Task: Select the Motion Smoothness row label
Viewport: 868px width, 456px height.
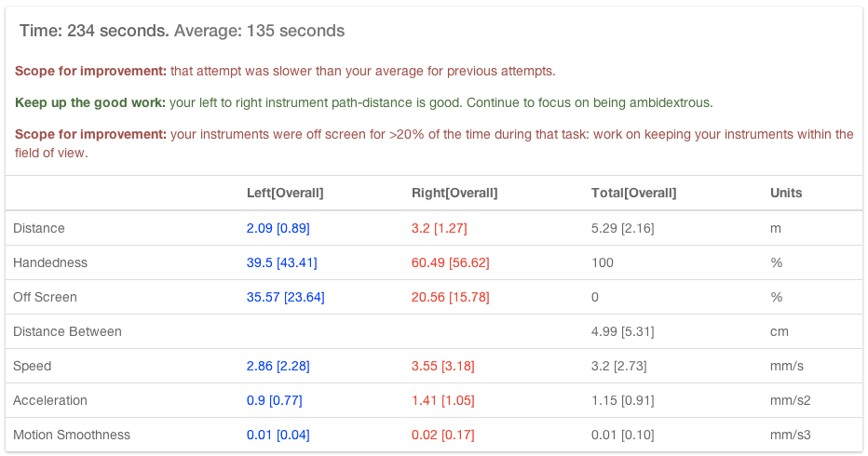Action: (x=72, y=435)
